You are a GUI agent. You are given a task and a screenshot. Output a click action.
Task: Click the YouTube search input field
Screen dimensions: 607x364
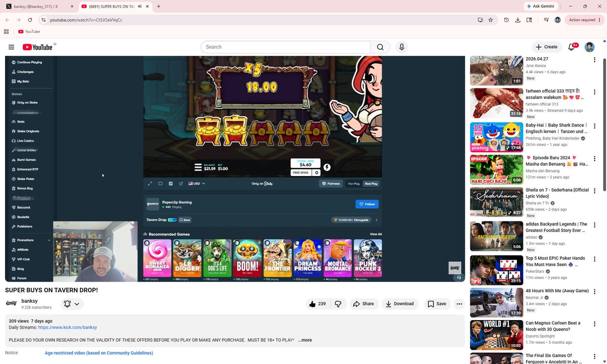pyautogui.click(x=286, y=47)
